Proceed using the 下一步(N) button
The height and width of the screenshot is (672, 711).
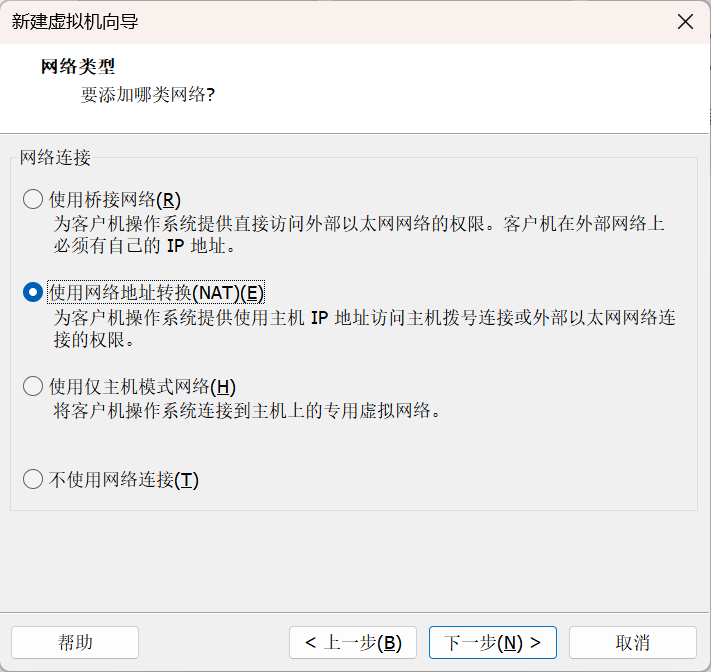(x=493, y=642)
